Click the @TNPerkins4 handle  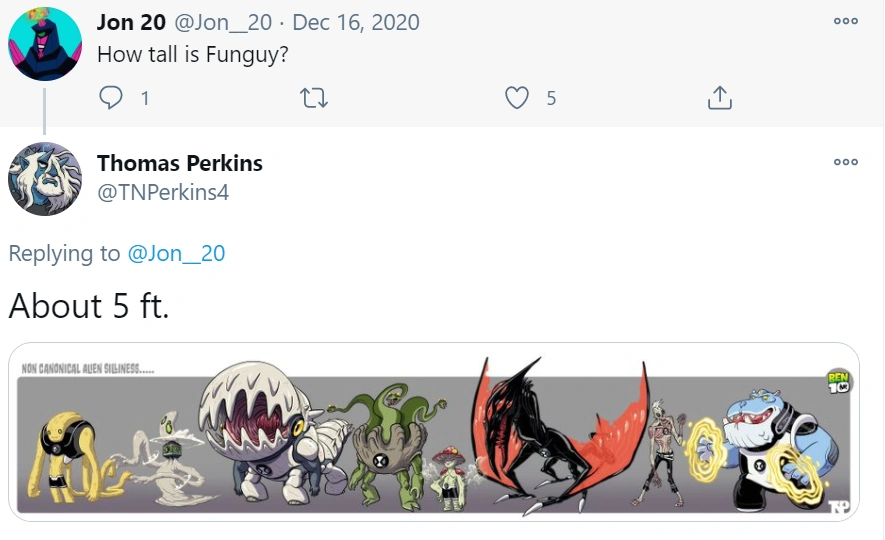pyautogui.click(x=163, y=192)
